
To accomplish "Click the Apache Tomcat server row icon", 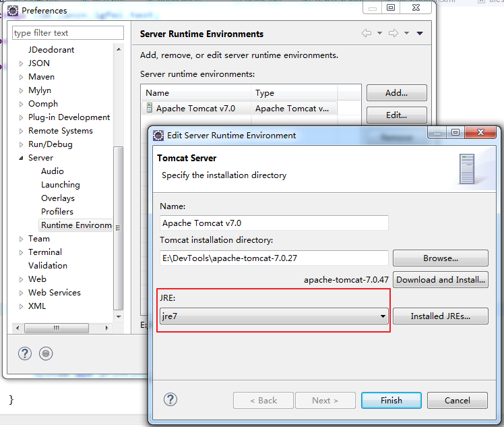I will coord(150,108).
